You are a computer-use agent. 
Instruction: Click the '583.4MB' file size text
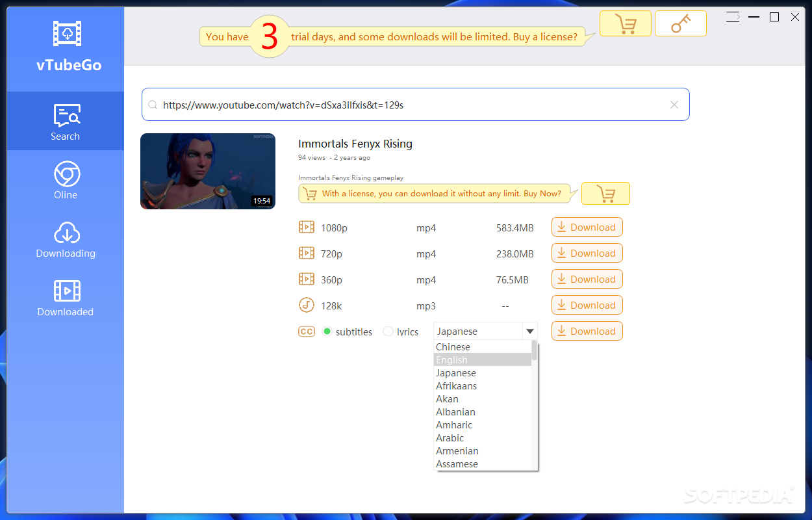515,228
